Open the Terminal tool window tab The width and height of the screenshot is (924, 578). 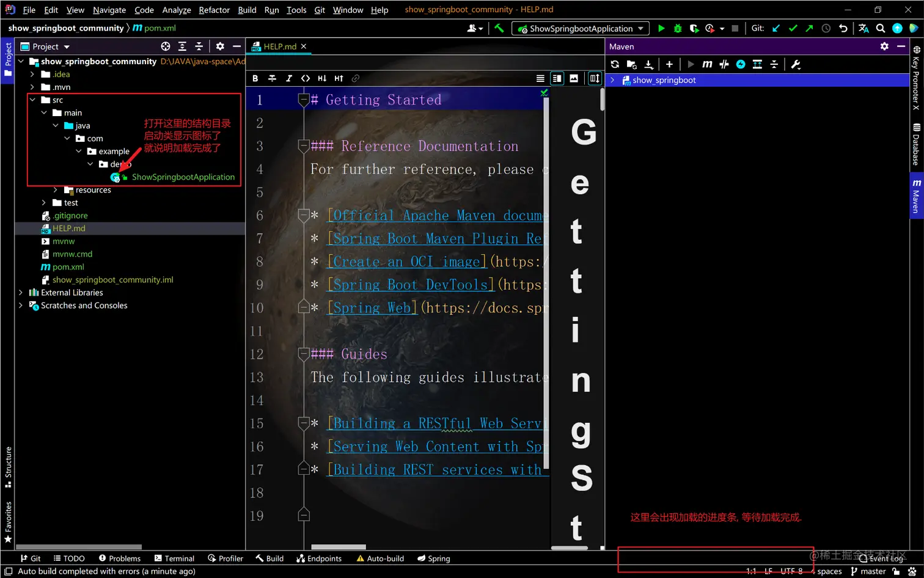[x=174, y=558]
